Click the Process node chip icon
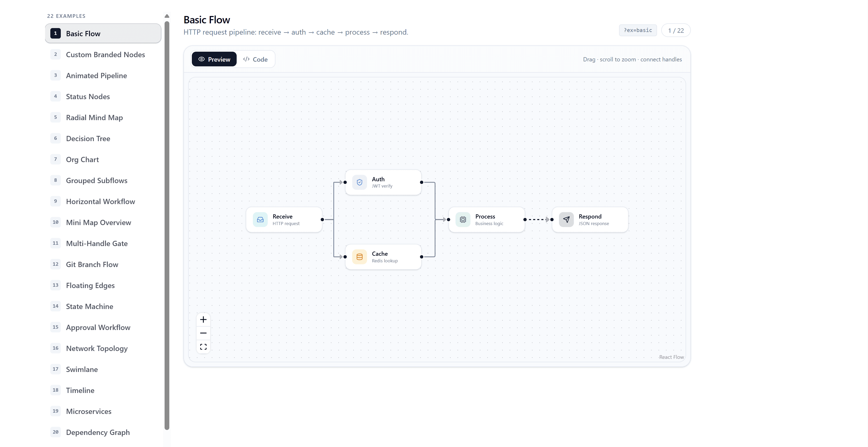 [x=463, y=220]
